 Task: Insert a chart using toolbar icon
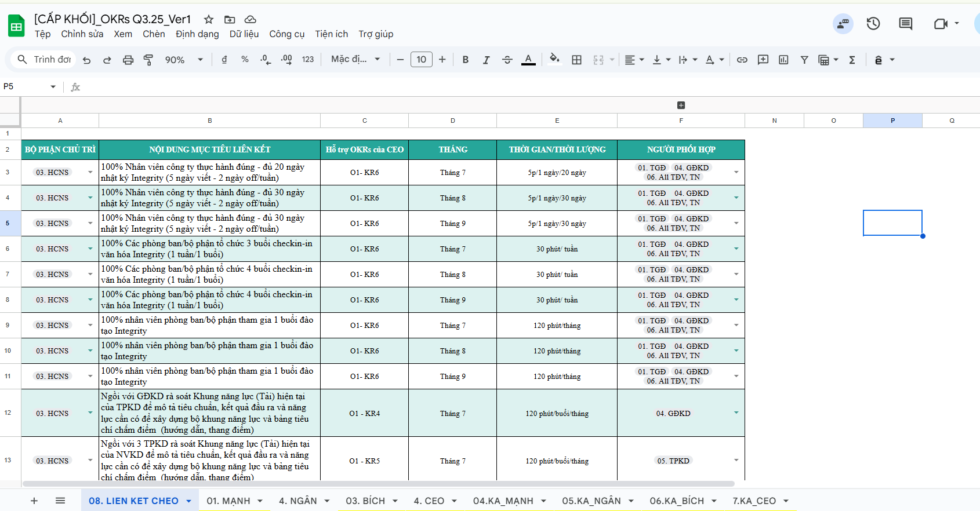(x=783, y=60)
